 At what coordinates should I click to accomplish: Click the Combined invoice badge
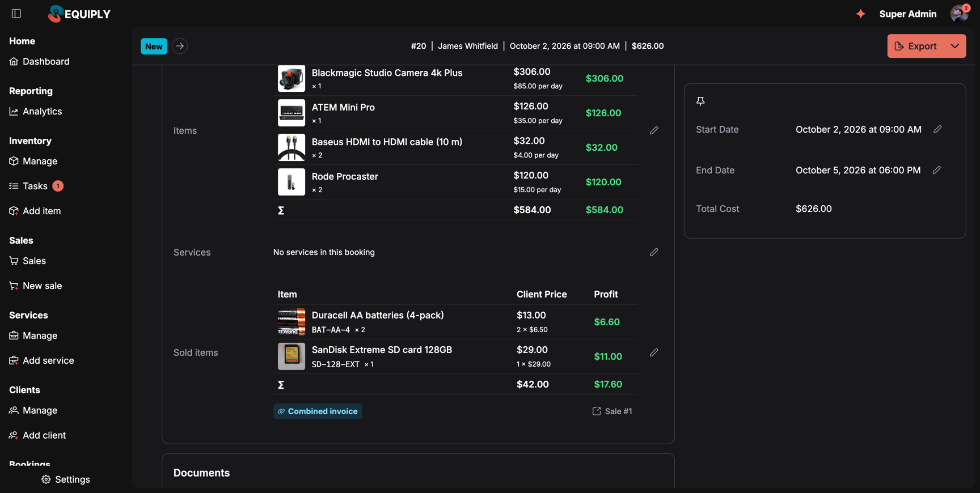pos(318,411)
